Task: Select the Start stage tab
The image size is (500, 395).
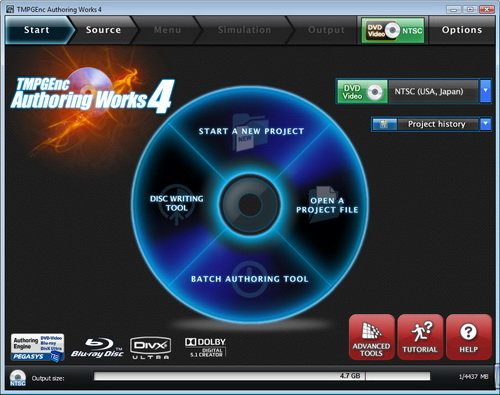Action: point(37,30)
